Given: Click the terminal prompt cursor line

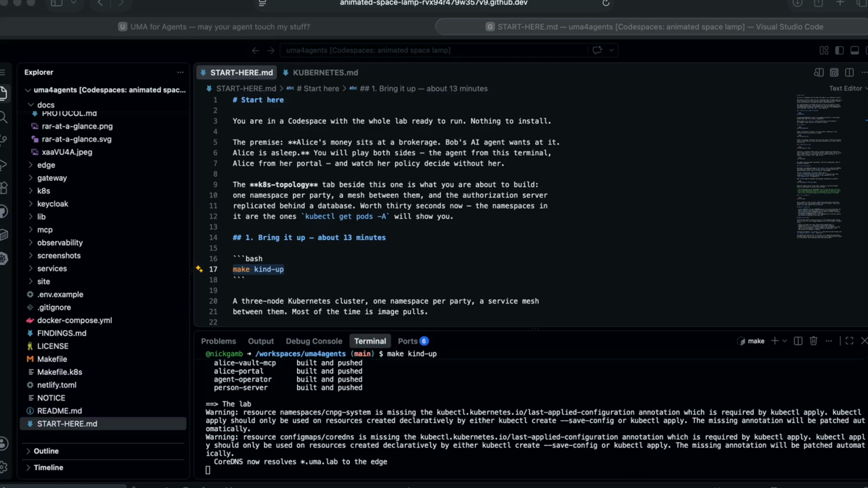Looking at the screenshot, I should coord(208,470).
